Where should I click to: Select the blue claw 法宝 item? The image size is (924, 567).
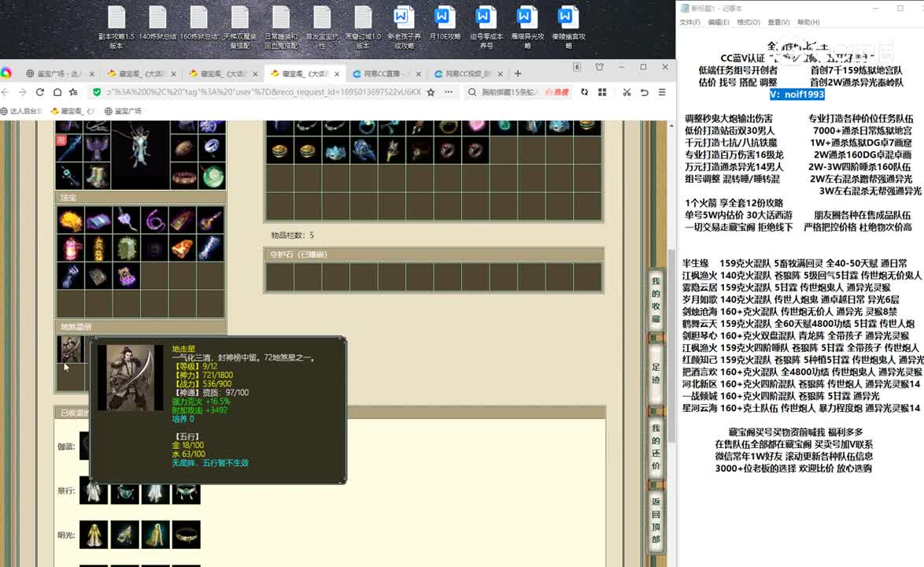[70, 276]
